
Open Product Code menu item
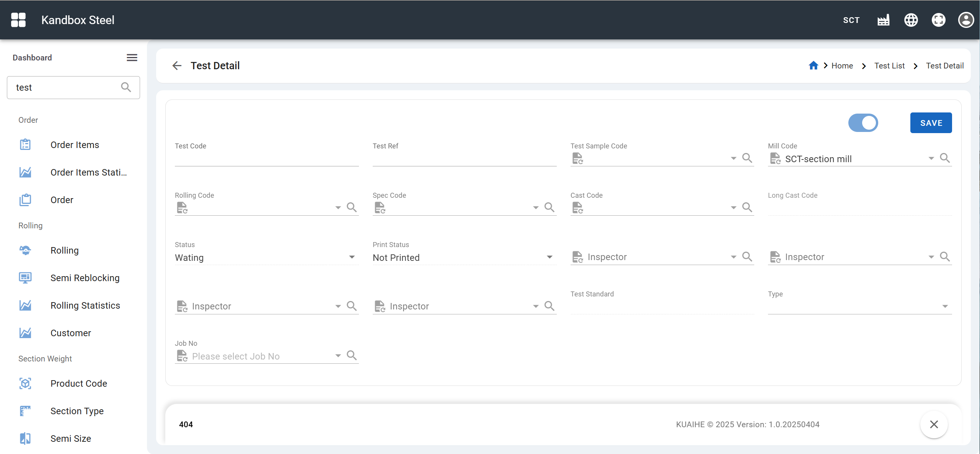pyautogui.click(x=78, y=384)
